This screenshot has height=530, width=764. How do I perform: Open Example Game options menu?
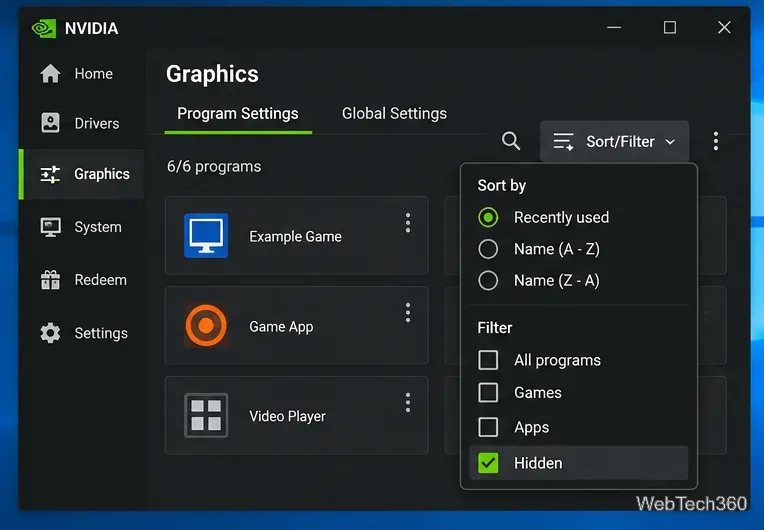point(408,223)
